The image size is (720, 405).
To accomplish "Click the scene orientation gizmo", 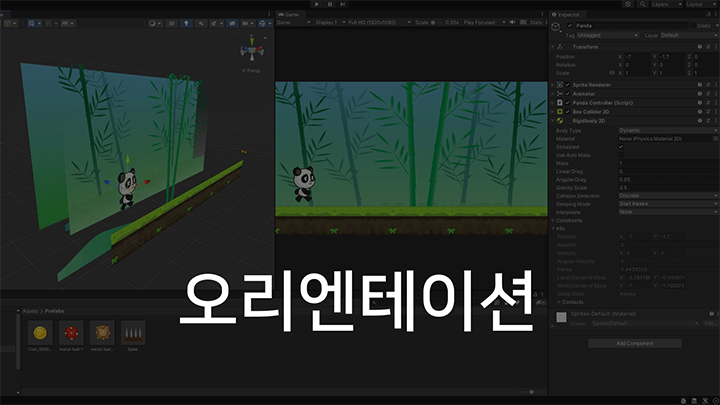I will (x=252, y=49).
